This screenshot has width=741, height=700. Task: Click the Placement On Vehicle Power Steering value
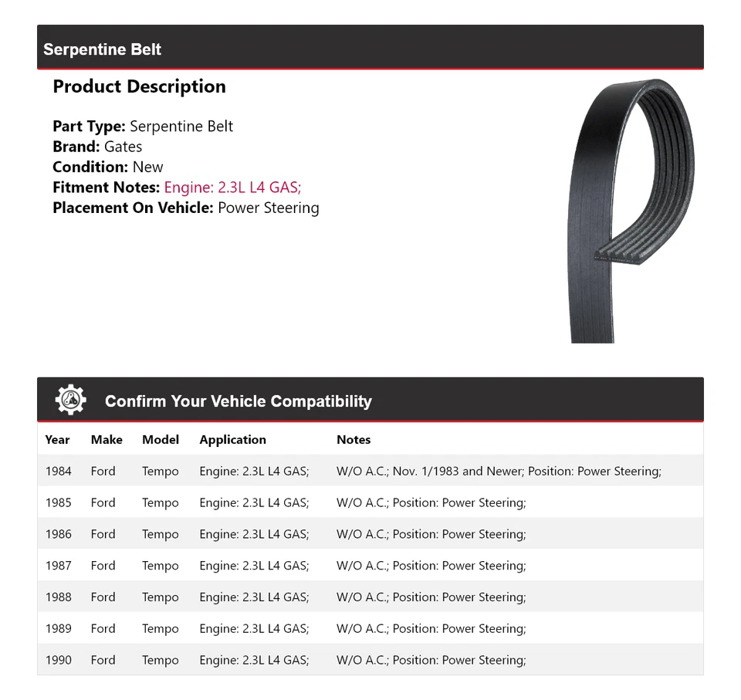(x=268, y=208)
